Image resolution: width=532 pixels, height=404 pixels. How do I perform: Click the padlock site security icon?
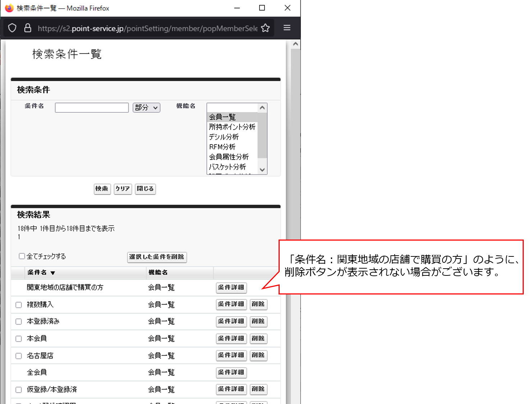(x=28, y=28)
